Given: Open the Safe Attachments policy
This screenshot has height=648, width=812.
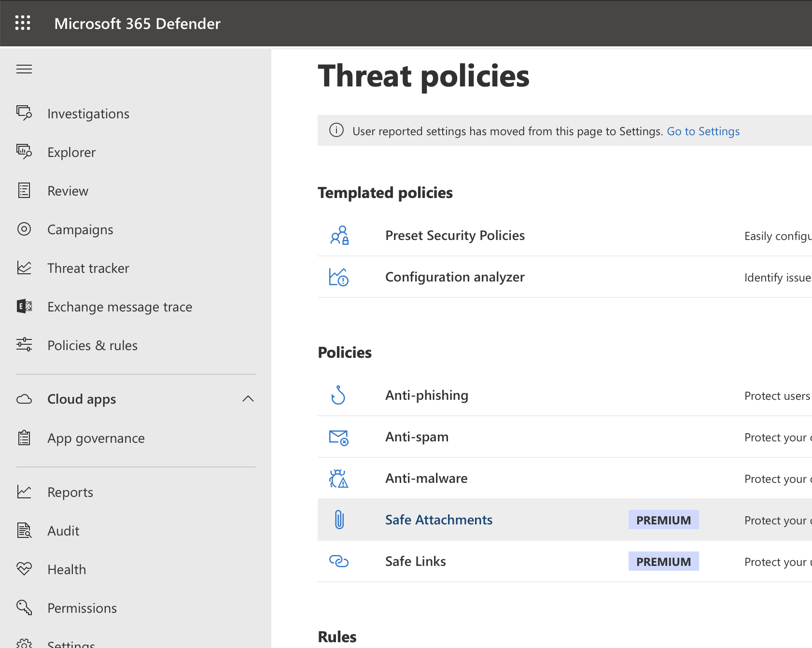Looking at the screenshot, I should [438, 520].
